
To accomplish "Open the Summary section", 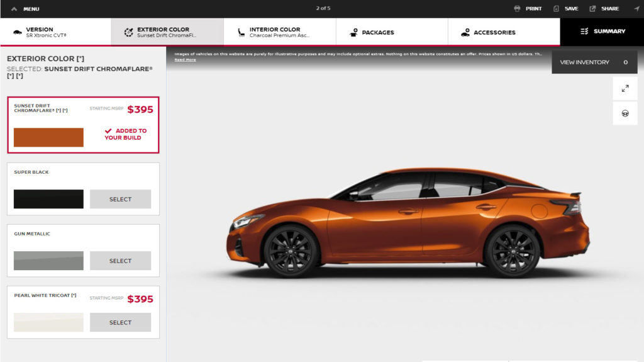I will click(x=602, y=31).
